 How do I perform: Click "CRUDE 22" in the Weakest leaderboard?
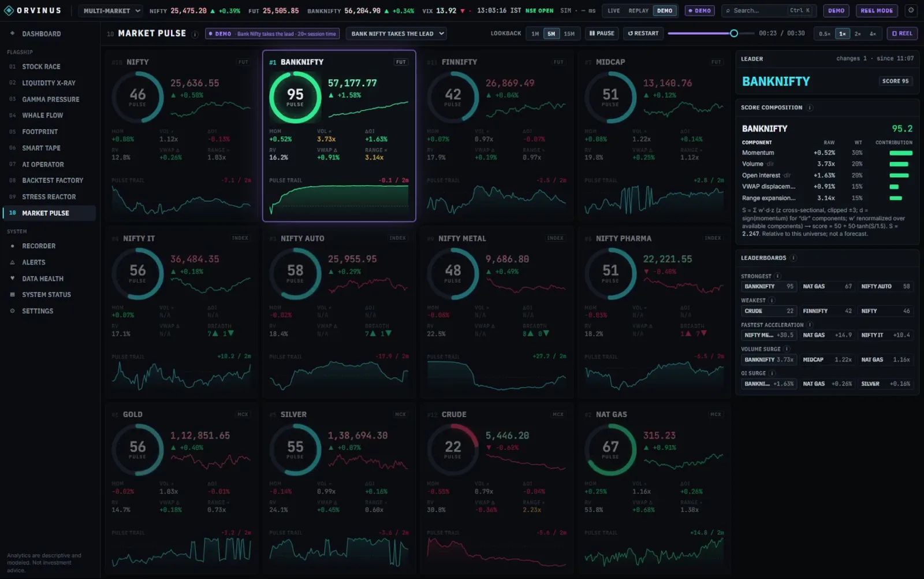769,311
